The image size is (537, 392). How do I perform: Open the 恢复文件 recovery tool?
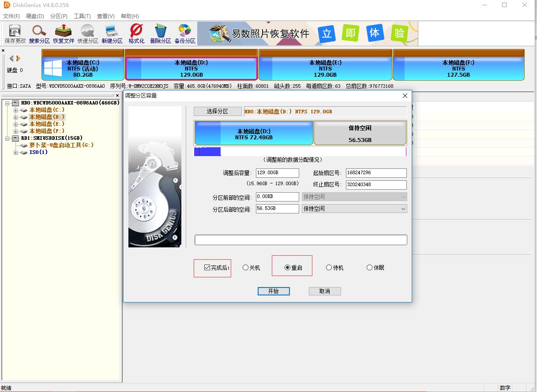coord(63,33)
